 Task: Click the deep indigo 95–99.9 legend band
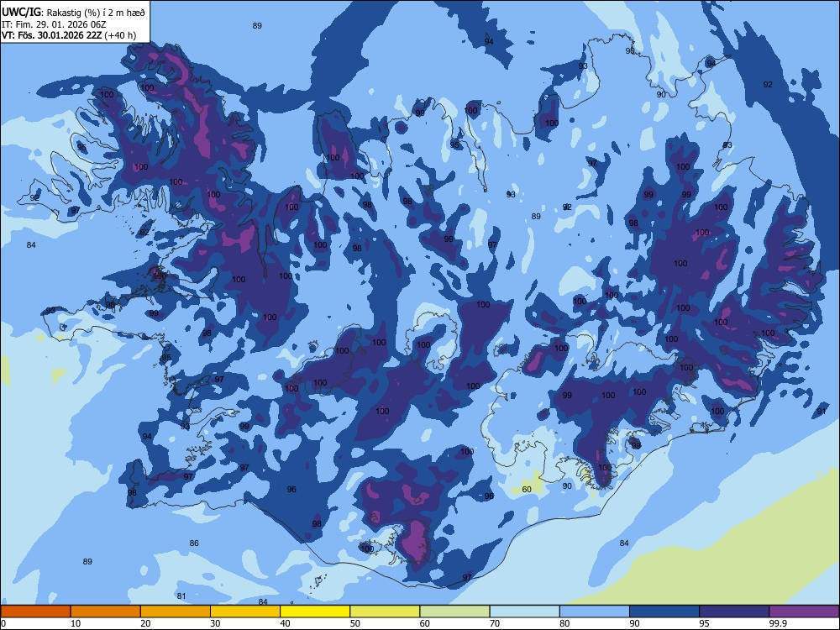click(734, 612)
